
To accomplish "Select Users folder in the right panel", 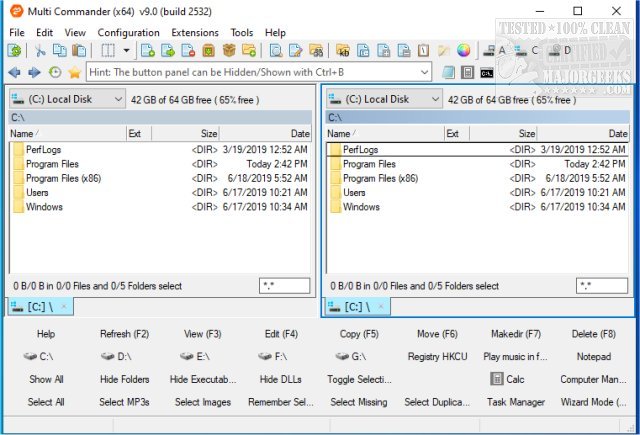I will pyautogui.click(x=477, y=193).
